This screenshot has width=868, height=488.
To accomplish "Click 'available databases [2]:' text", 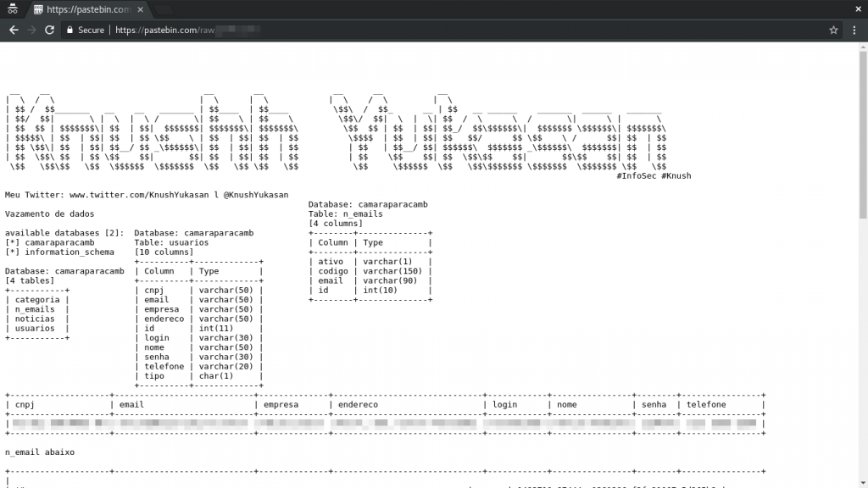I will click(64, 233).
